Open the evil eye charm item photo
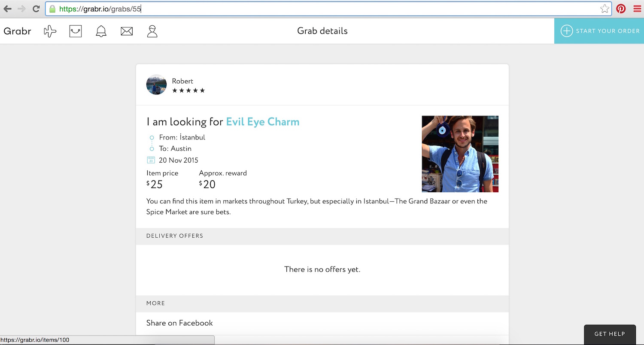The height and width of the screenshot is (345, 644). [x=460, y=154]
